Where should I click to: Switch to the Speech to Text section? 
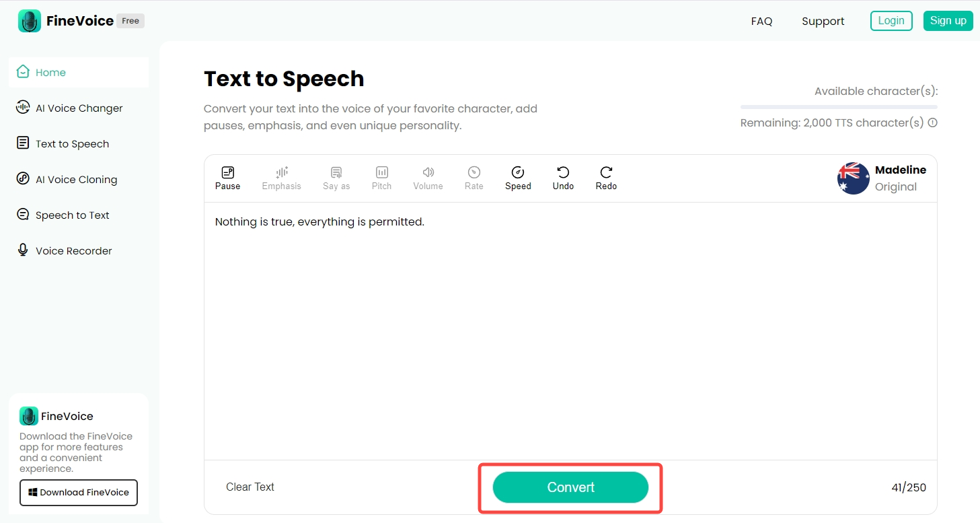(x=72, y=215)
